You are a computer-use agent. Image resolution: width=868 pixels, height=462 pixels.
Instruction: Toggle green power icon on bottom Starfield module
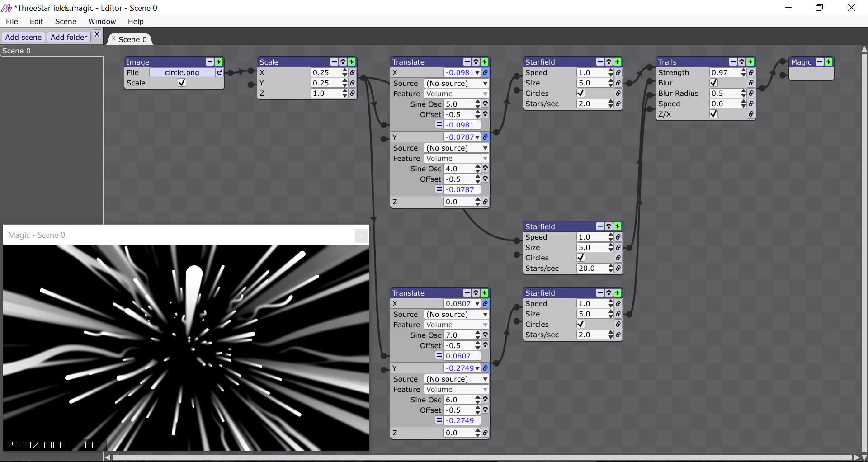point(617,293)
